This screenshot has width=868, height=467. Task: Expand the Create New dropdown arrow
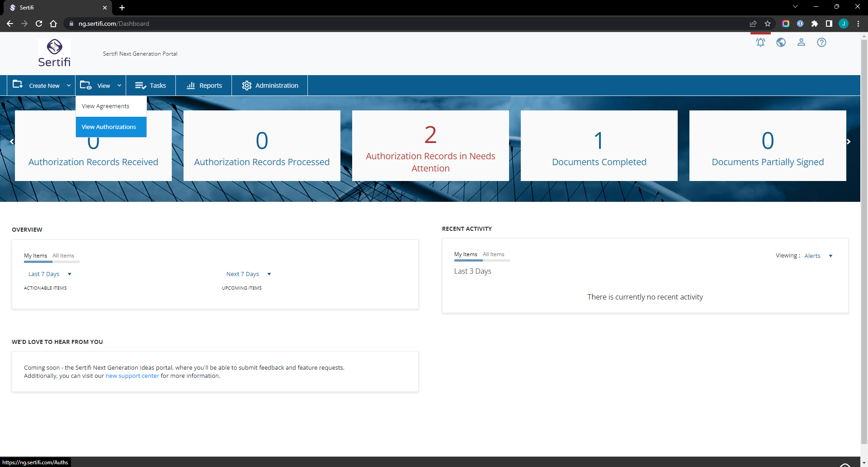[x=69, y=86]
